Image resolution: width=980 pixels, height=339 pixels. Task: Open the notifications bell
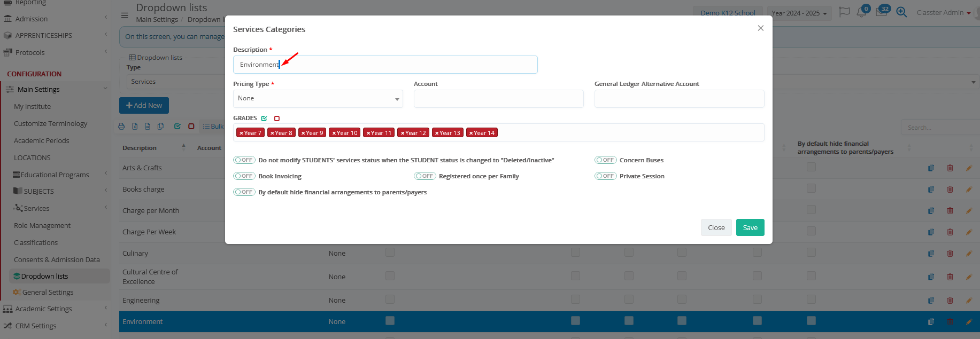861,12
